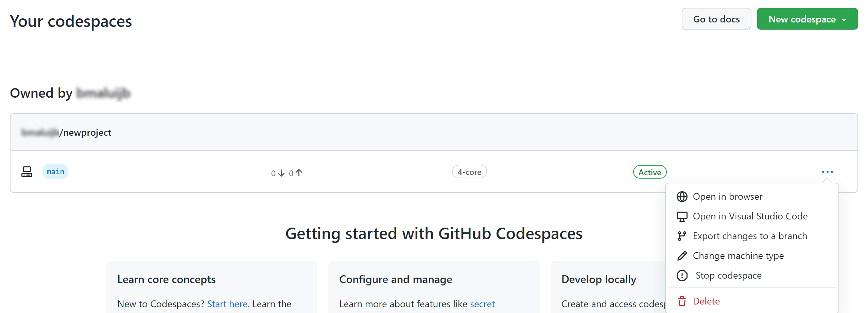Click the globe icon for Open in browser
This screenshot has height=313, width=868.
pyautogui.click(x=682, y=197)
